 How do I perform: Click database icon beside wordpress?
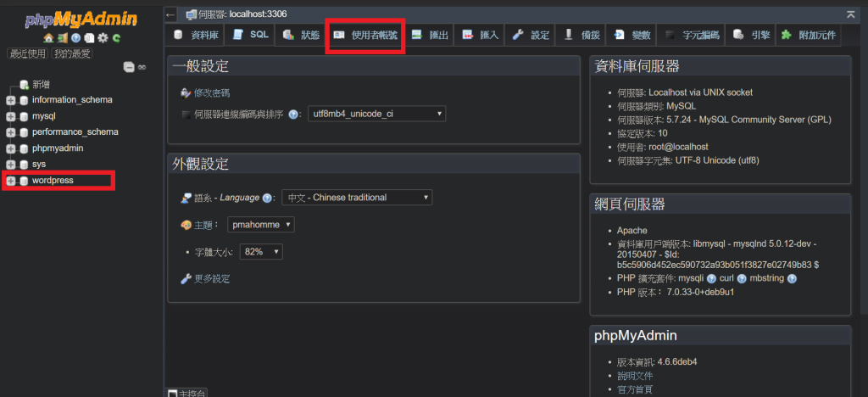coord(24,181)
